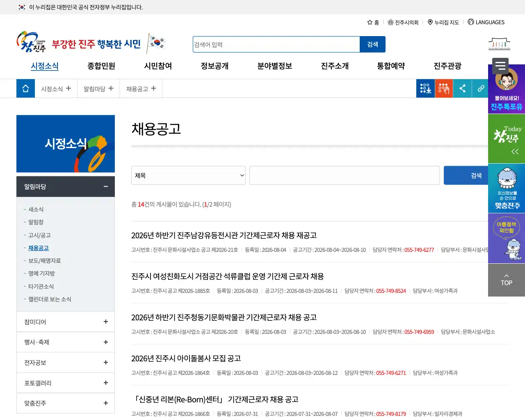This screenshot has height=420, width=525.
Task: Click phone number 055-749-8524
Action: [x=391, y=291]
